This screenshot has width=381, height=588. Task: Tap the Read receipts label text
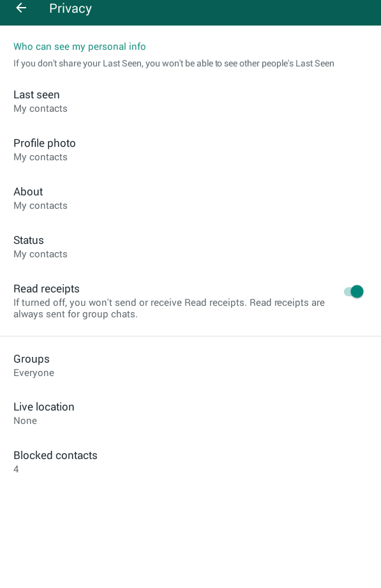coord(47,289)
